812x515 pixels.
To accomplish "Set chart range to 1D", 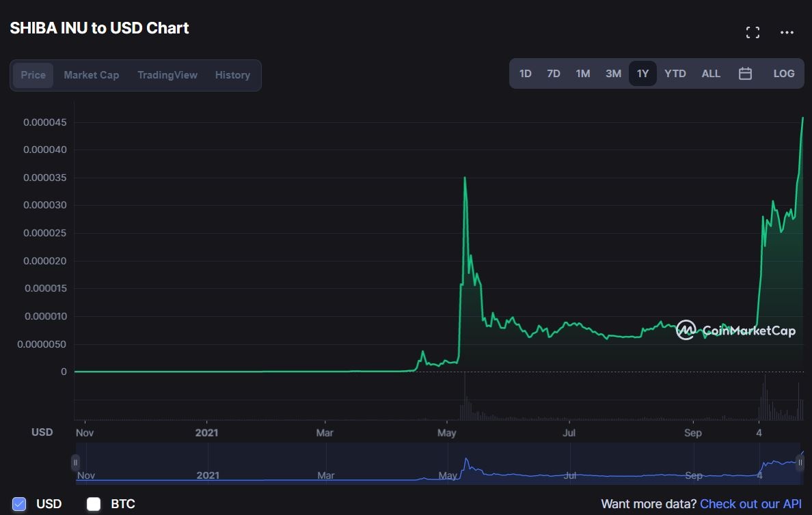I will coord(525,74).
